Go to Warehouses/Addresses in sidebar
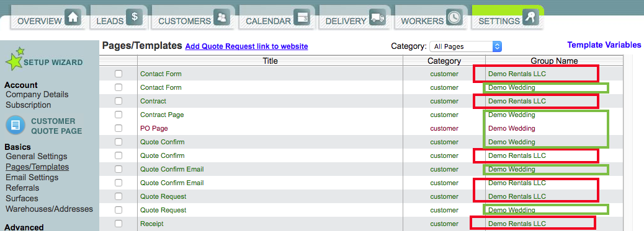The width and height of the screenshot is (644, 231). (49, 209)
